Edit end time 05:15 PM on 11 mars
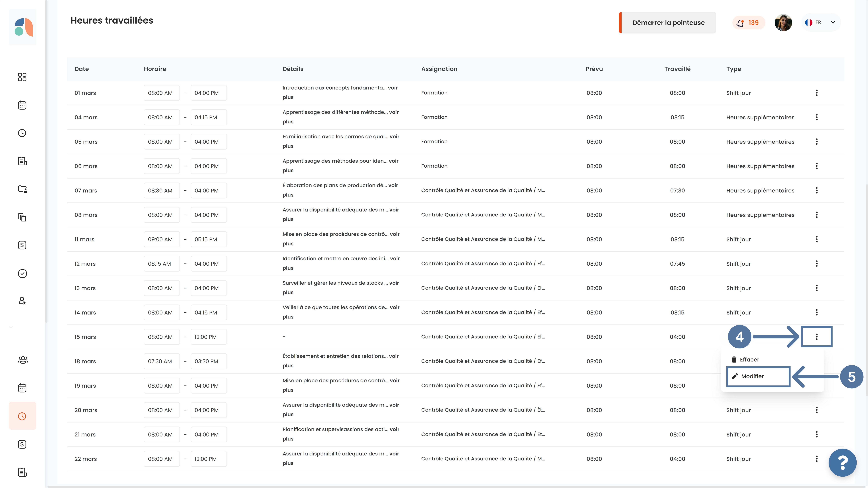The width and height of the screenshot is (868, 488). coord(209,239)
